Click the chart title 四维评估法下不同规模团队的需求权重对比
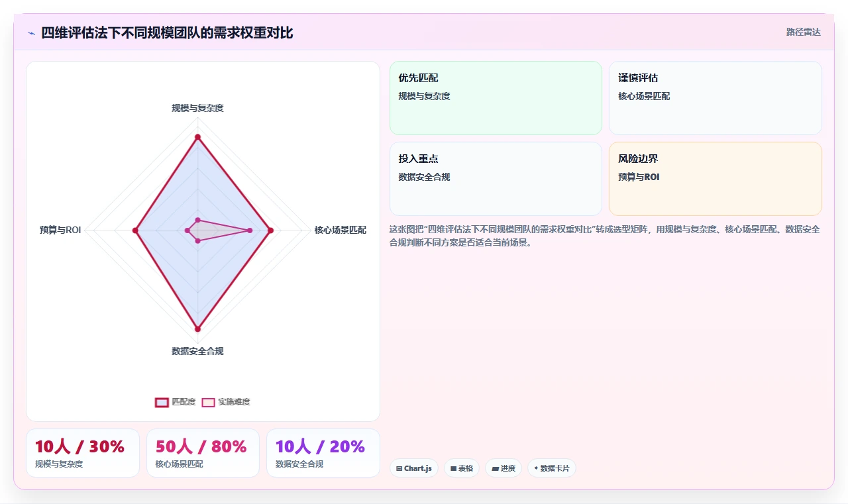This screenshot has height=504, width=848. (x=167, y=32)
